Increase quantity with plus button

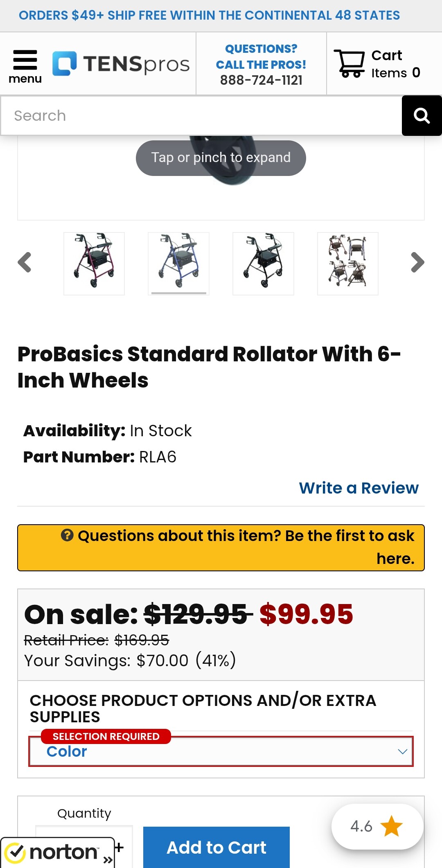tap(119, 847)
